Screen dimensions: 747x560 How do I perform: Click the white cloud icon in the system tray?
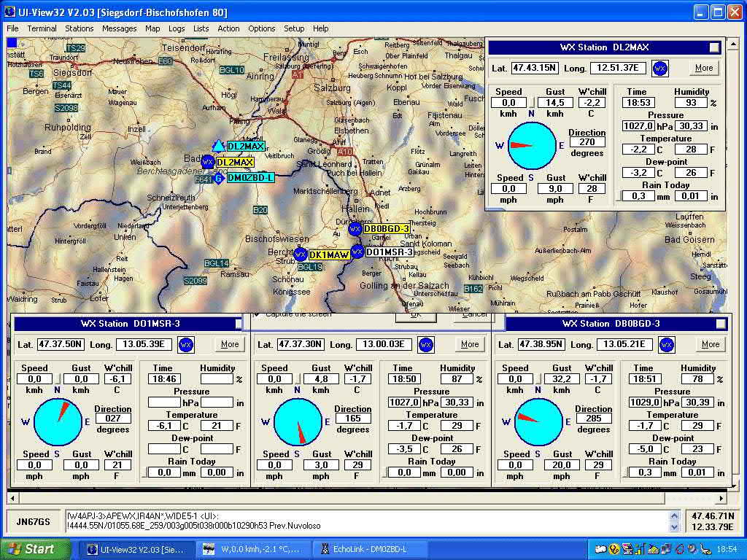click(600, 550)
